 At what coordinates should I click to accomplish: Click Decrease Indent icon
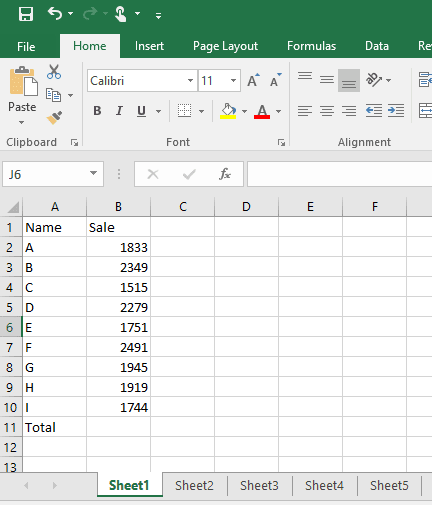374,111
